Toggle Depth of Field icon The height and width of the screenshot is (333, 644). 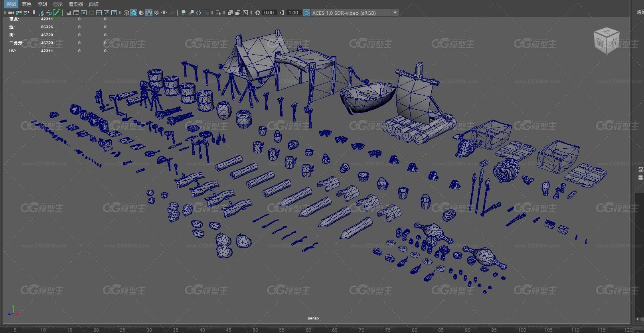click(x=206, y=13)
